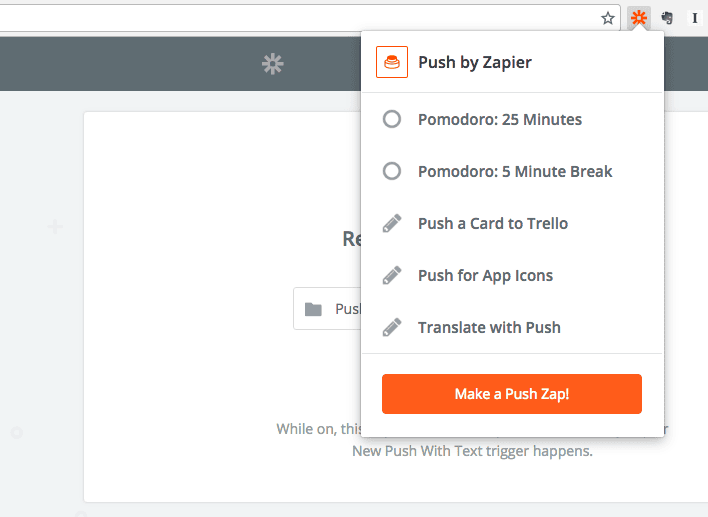The height and width of the screenshot is (517, 708).
Task: Select the Pomodoro: 25 Minutes radio circle
Action: coord(392,120)
